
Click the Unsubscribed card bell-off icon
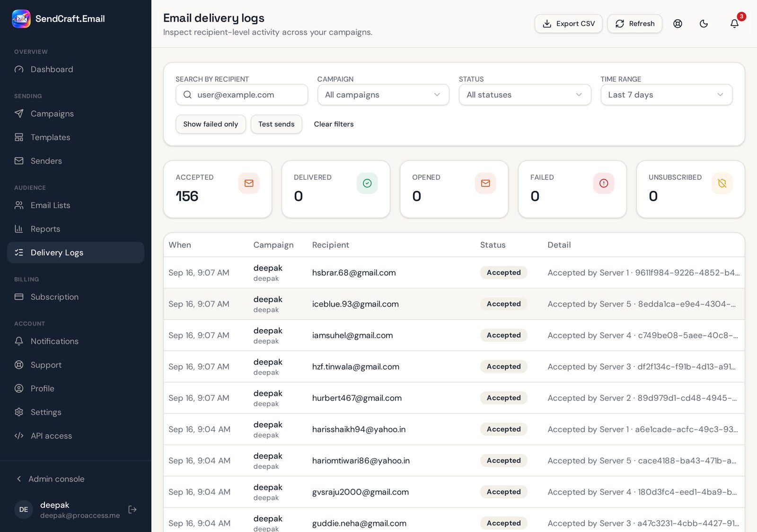722,183
